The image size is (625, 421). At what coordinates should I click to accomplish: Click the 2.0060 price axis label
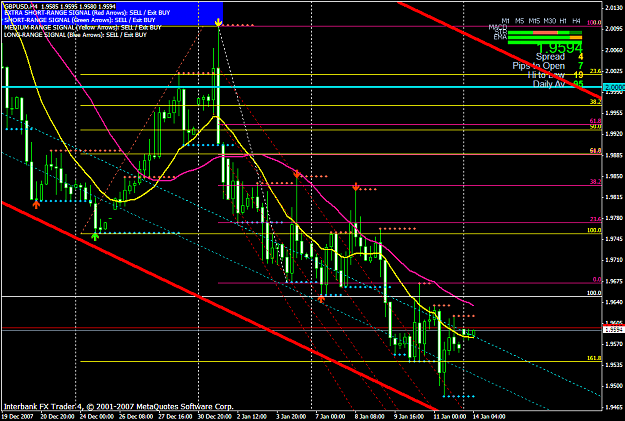point(614,50)
